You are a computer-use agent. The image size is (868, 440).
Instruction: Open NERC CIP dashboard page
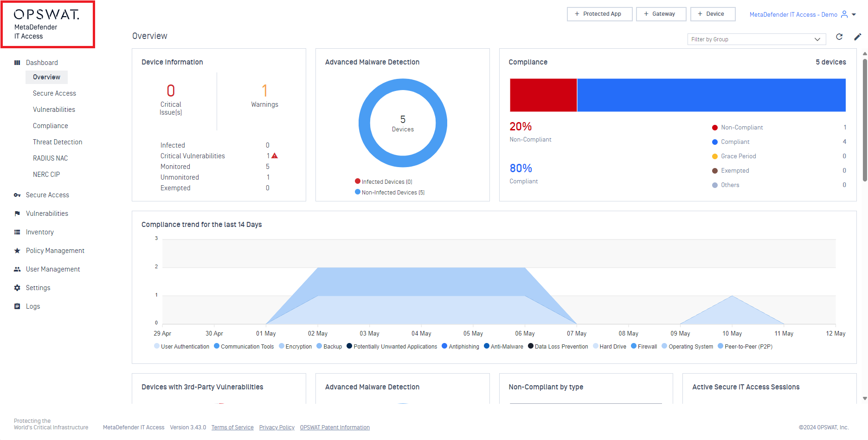[x=46, y=175]
